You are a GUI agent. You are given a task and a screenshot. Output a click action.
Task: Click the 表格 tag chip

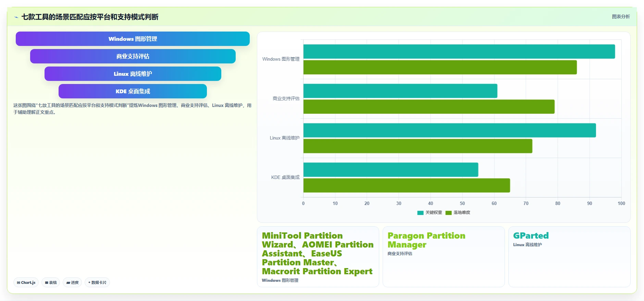pyautogui.click(x=51, y=282)
